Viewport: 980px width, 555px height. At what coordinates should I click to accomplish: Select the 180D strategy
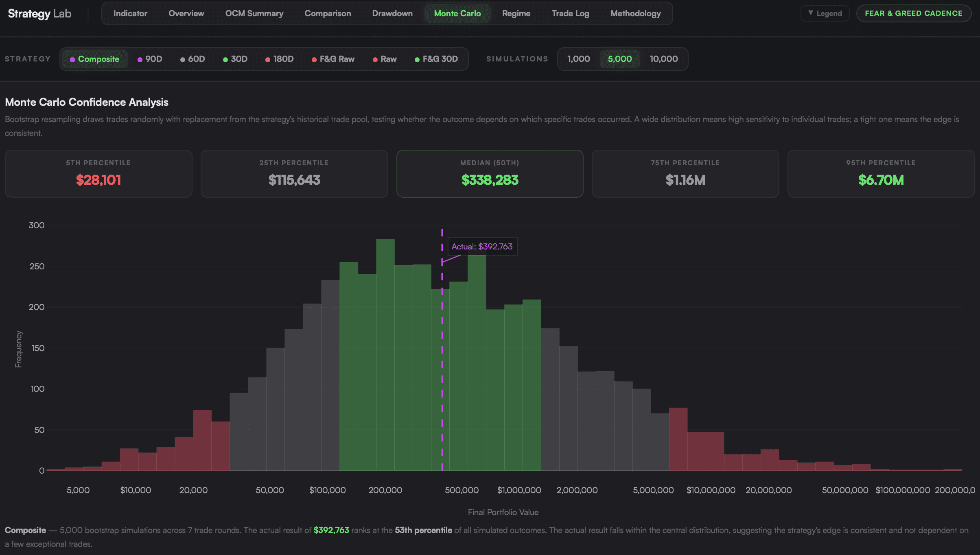tap(279, 59)
